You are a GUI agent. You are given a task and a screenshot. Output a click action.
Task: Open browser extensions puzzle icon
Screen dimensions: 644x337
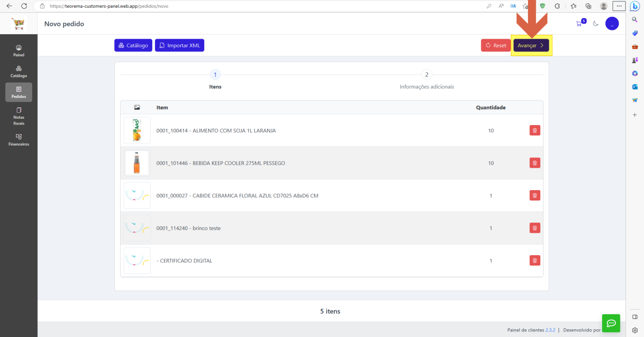[x=557, y=6]
